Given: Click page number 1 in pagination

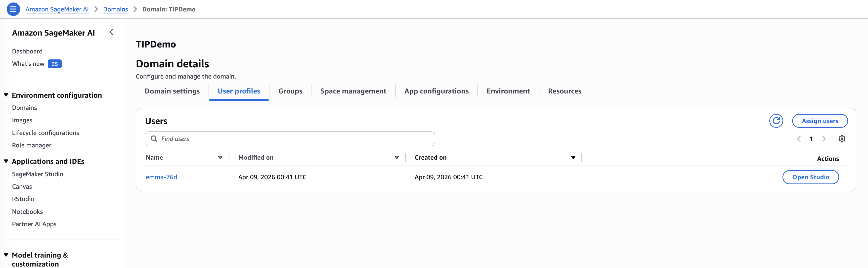Looking at the screenshot, I should [811, 139].
